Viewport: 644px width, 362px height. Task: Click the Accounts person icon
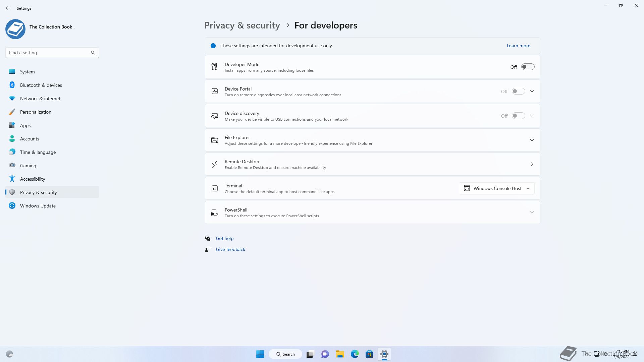pyautogui.click(x=12, y=138)
